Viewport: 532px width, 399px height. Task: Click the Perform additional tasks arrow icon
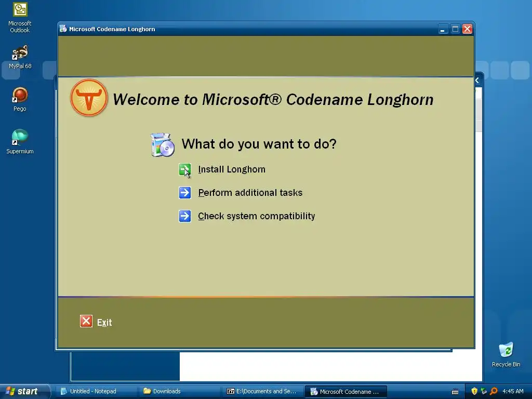coord(185,193)
